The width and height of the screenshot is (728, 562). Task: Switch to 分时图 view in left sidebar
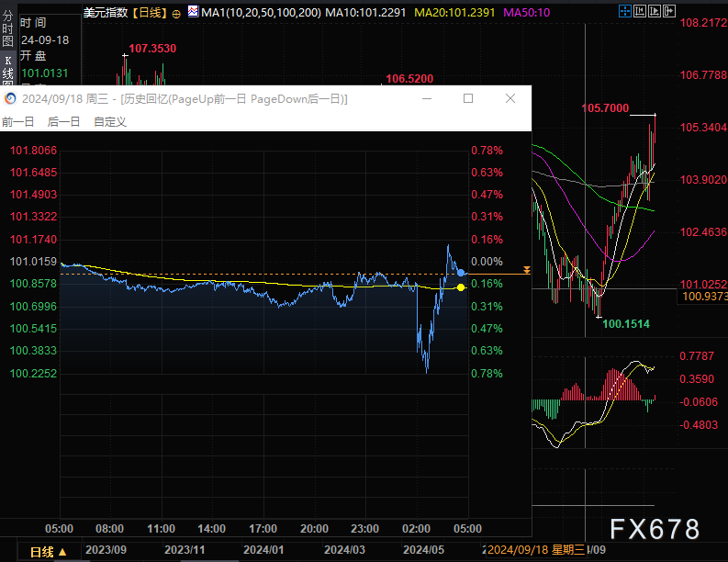(7, 31)
